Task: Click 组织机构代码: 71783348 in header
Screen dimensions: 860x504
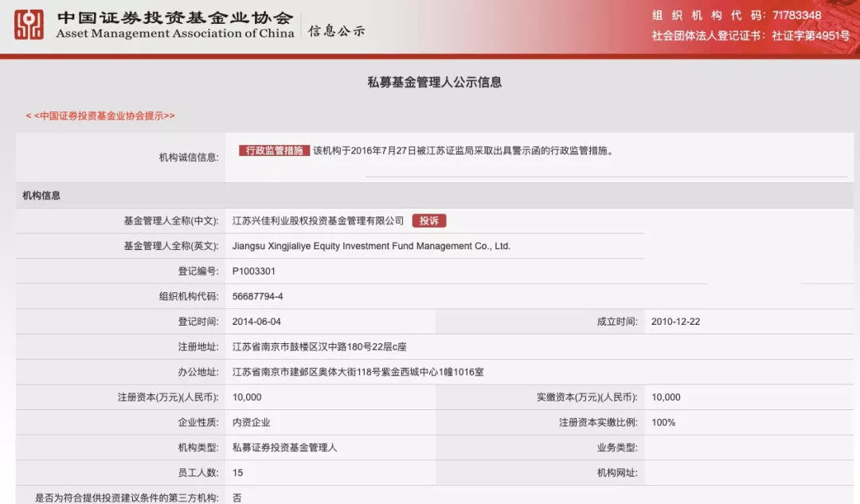Action: point(737,15)
